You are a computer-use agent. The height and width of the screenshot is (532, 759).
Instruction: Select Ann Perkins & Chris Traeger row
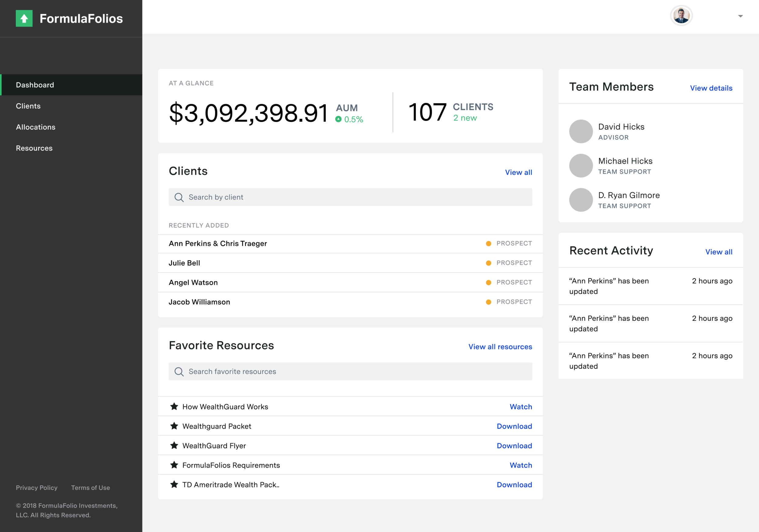350,244
